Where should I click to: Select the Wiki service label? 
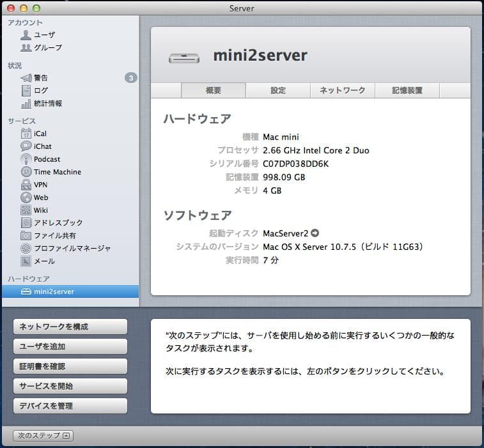[x=41, y=210]
